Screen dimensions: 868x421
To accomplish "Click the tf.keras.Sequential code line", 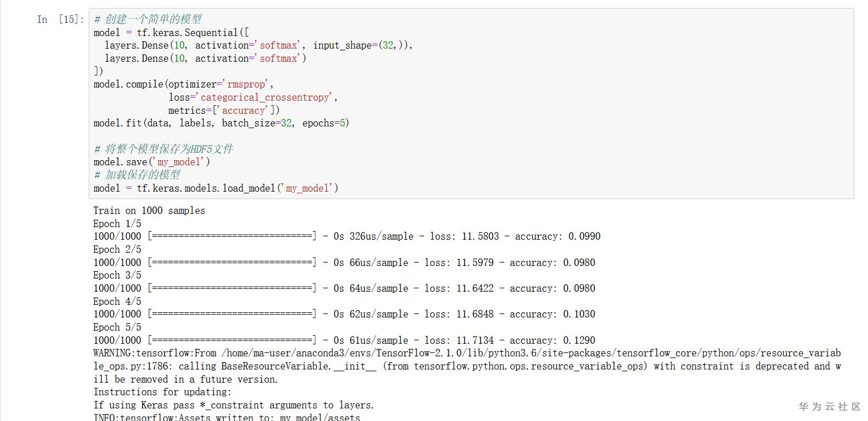I will pos(172,33).
